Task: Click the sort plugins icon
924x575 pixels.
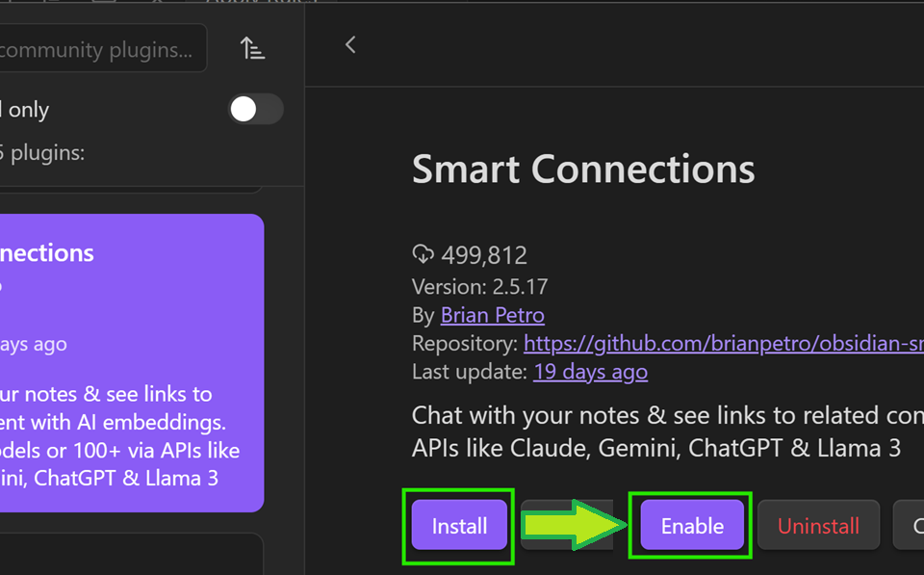Action: 252,48
